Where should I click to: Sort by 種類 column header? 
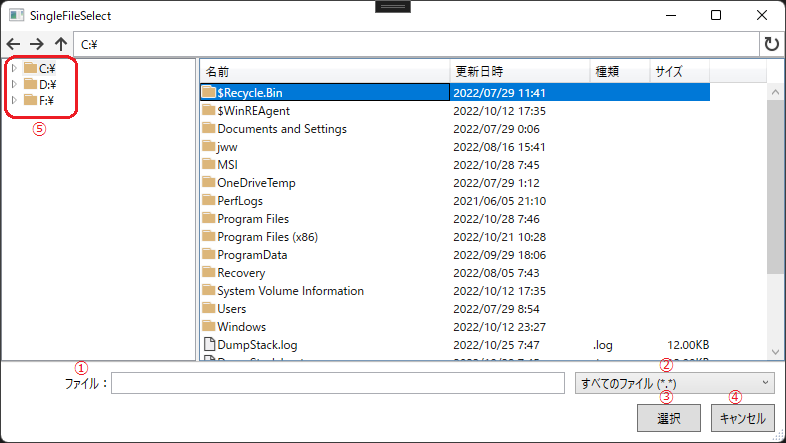pos(620,72)
